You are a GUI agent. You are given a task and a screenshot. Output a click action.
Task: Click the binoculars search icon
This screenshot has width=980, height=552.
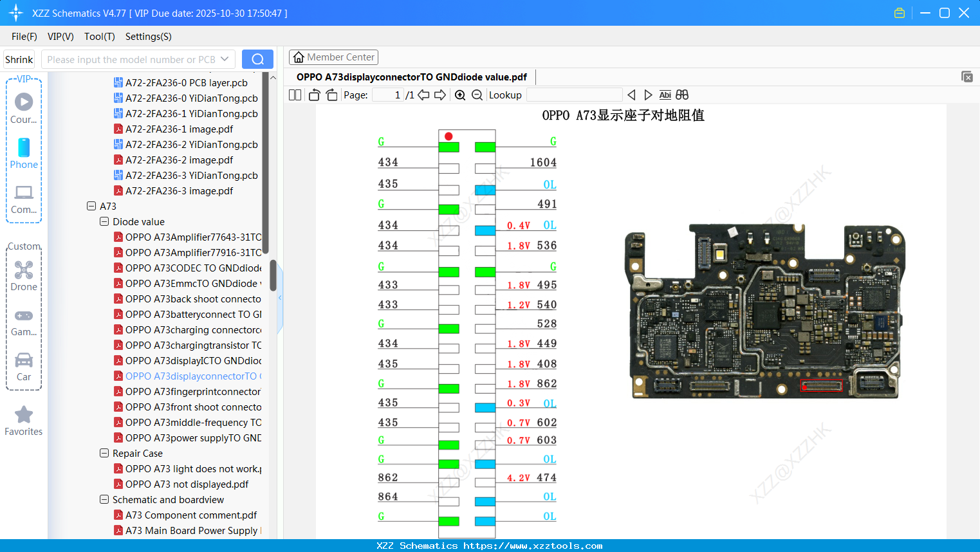[682, 95]
